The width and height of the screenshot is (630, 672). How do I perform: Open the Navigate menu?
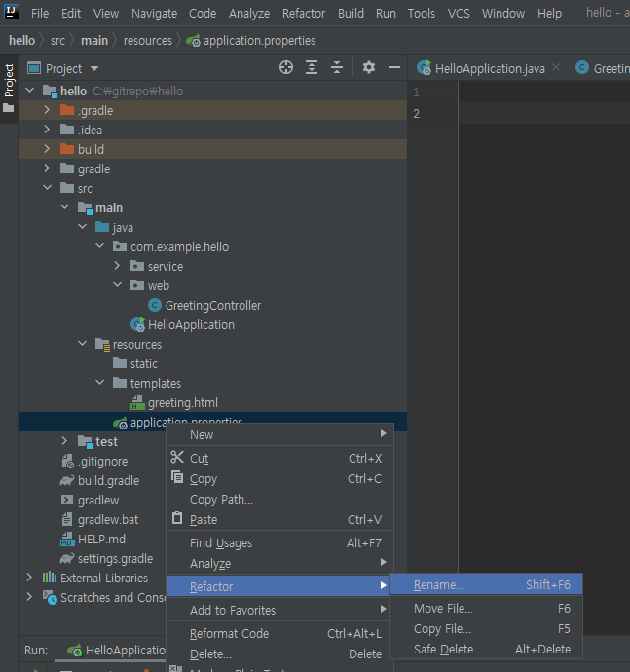pyautogui.click(x=154, y=14)
